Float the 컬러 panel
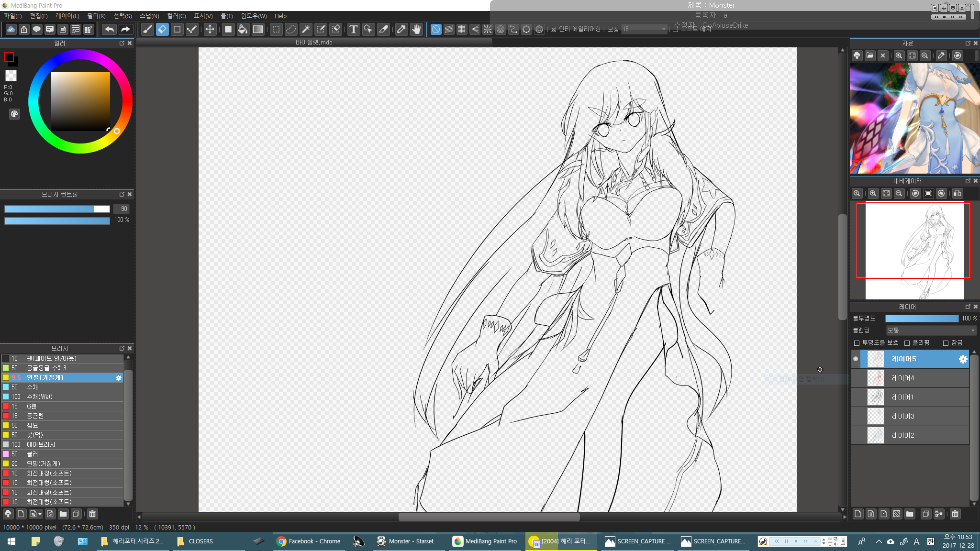This screenshot has height=551, width=980. [x=122, y=43]
